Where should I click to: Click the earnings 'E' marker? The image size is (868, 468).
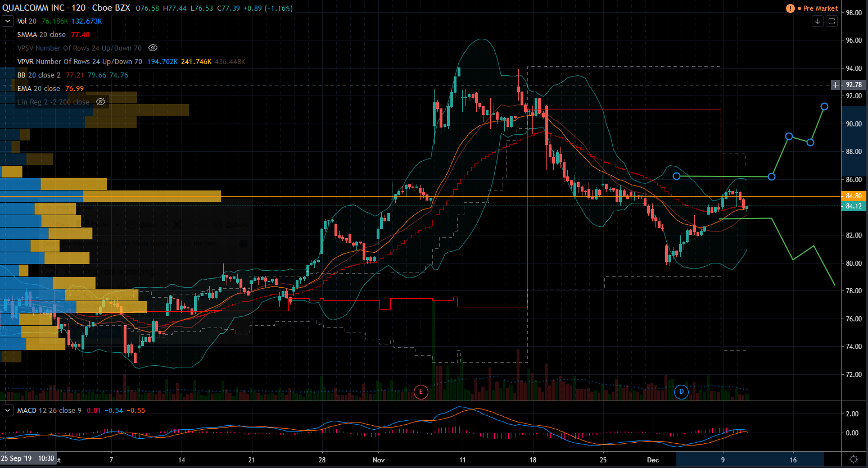point(421,392)
